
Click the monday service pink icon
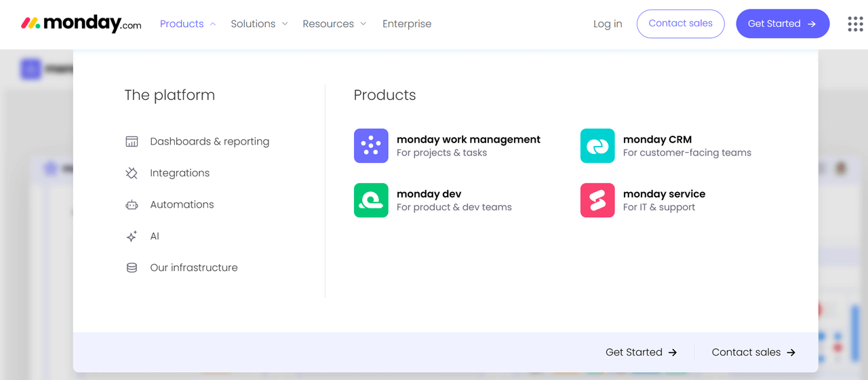pos(597,200)
